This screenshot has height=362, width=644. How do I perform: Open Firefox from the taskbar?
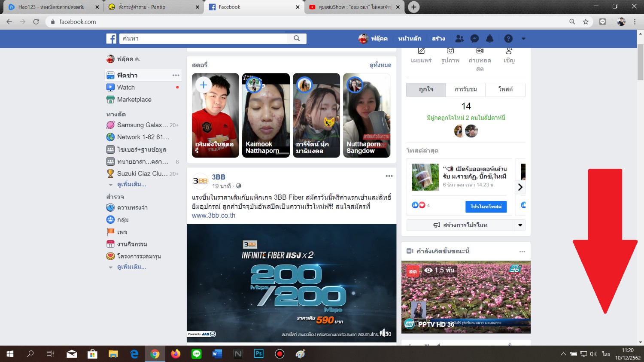(x=176, y=354)
